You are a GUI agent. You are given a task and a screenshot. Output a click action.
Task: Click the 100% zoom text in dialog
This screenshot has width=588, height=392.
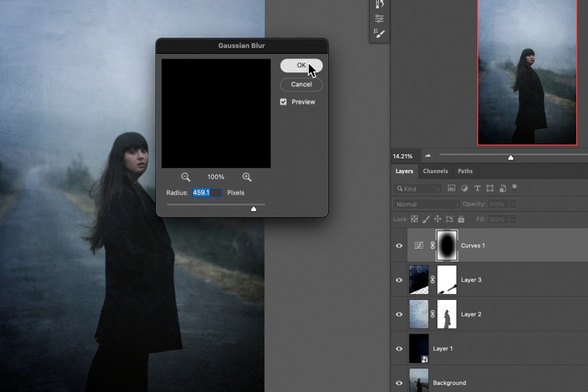click(216, 177)
